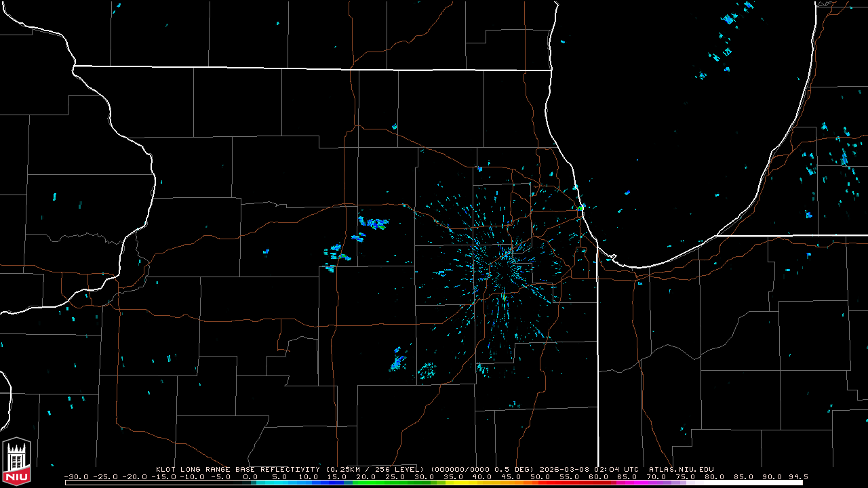Click the ATLAS.NIU.EDU text
Image resolution: width=868 pixels, height=488 pixels.
682,469
